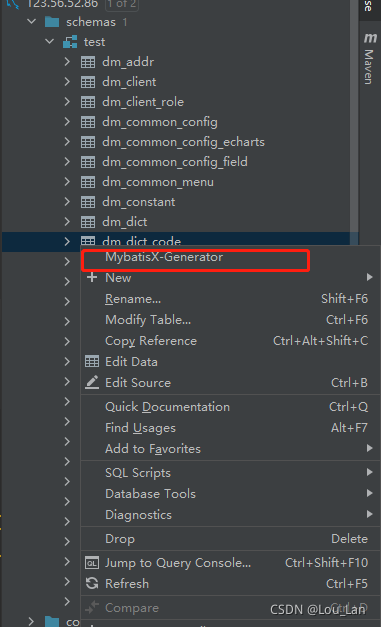The height and width of the screenshot is (627, 381).
Task: Open Edit Data for the table
Action: (x=230, y=361)
